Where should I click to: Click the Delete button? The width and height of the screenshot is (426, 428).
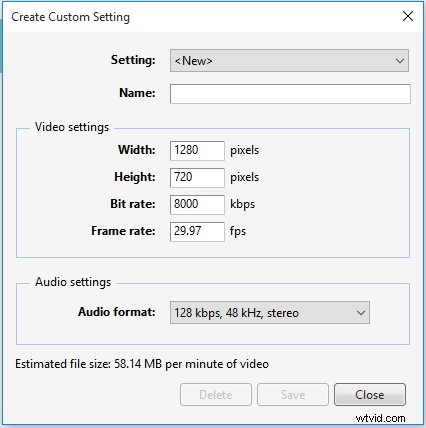pos(216,395)
